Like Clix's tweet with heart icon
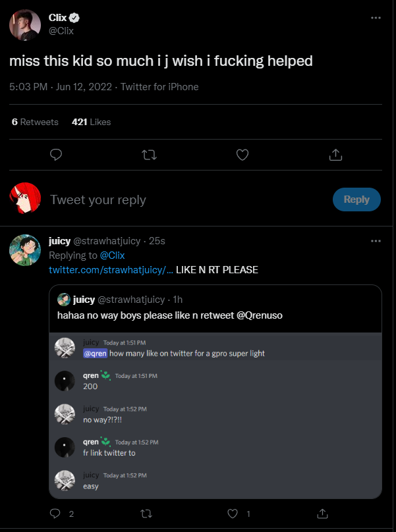396x532 pixels. click(x=242, y=155)
